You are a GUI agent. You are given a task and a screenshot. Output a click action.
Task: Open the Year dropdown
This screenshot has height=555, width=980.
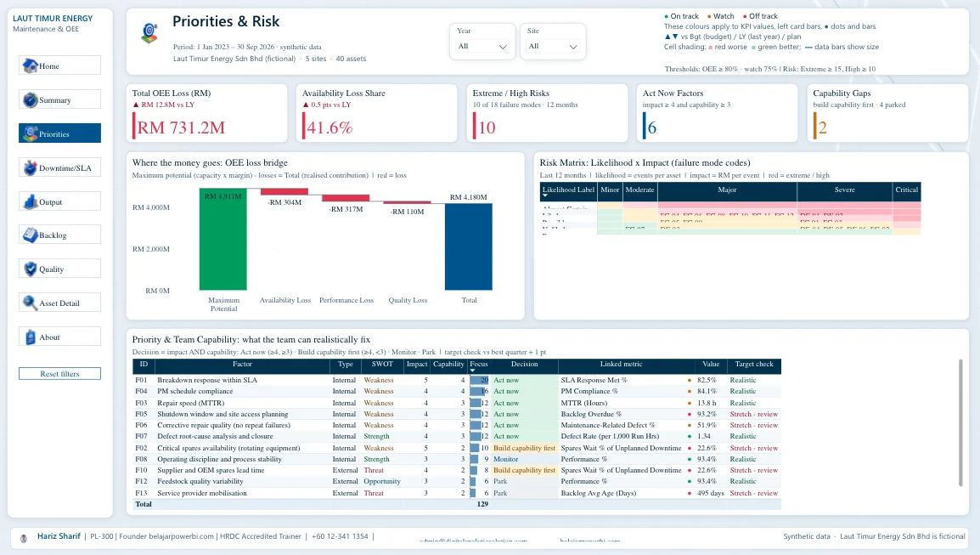(x=482, y=46)
